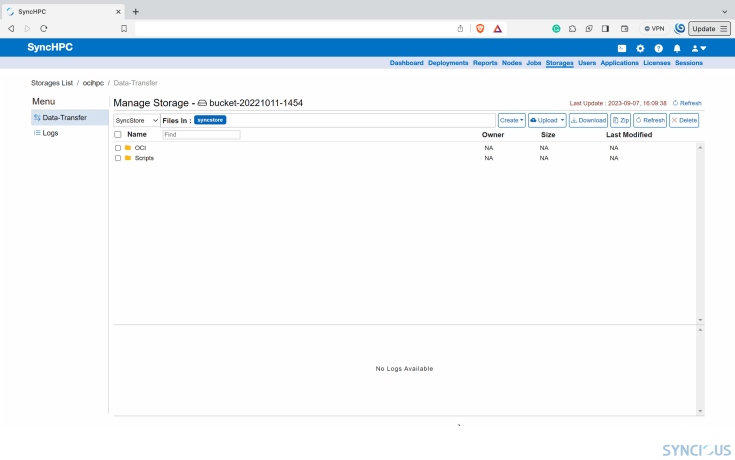Image resolution: width=735 pixels, height=460 pixels.
Task: Click the green Grammarly extension icon
Action: click(x=556, y=29)
